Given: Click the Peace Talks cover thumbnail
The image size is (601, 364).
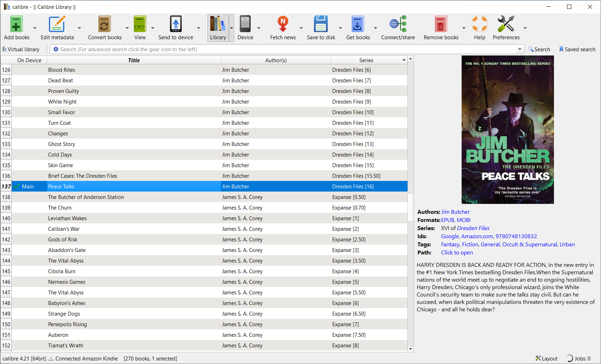Looking at the screenshot, I should pos(508,130).
